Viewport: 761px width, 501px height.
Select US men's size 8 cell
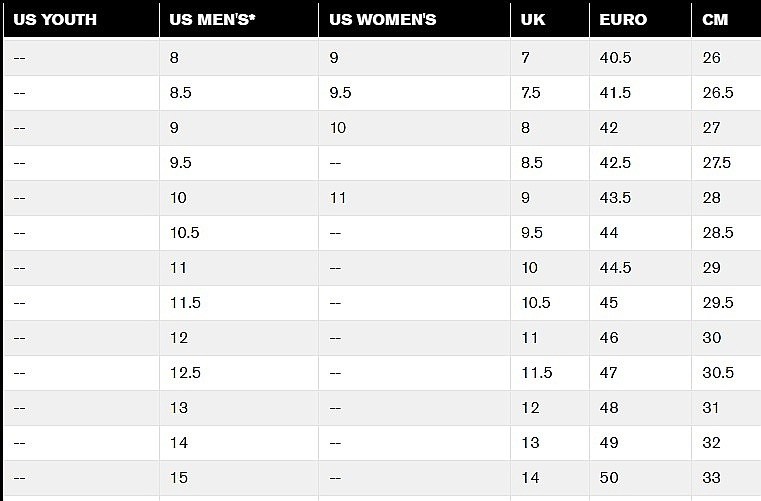coord(175,58)
